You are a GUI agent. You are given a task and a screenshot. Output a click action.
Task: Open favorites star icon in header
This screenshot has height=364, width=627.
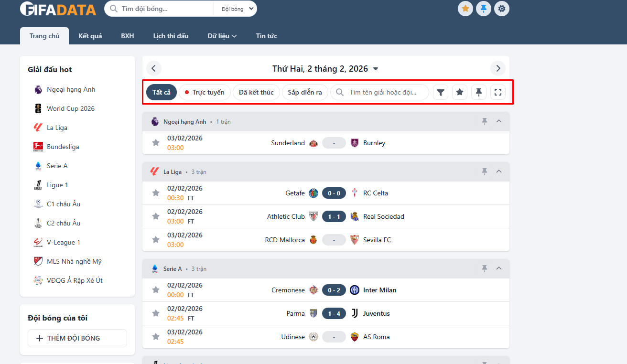[465, 9]
